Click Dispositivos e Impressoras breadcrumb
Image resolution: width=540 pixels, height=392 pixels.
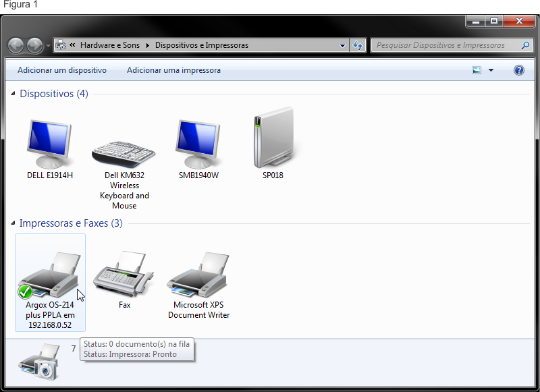(202, 45)
